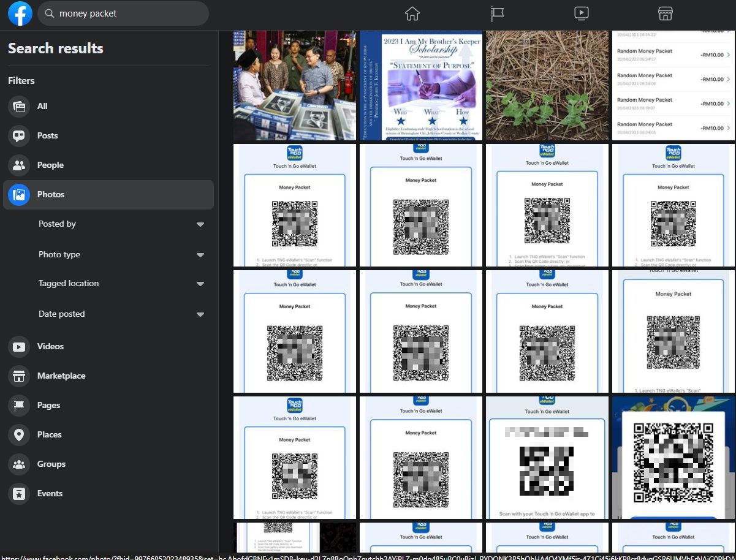Open the Events filter in sidebar
Screen dimensions: 736x560
[18, 493]
